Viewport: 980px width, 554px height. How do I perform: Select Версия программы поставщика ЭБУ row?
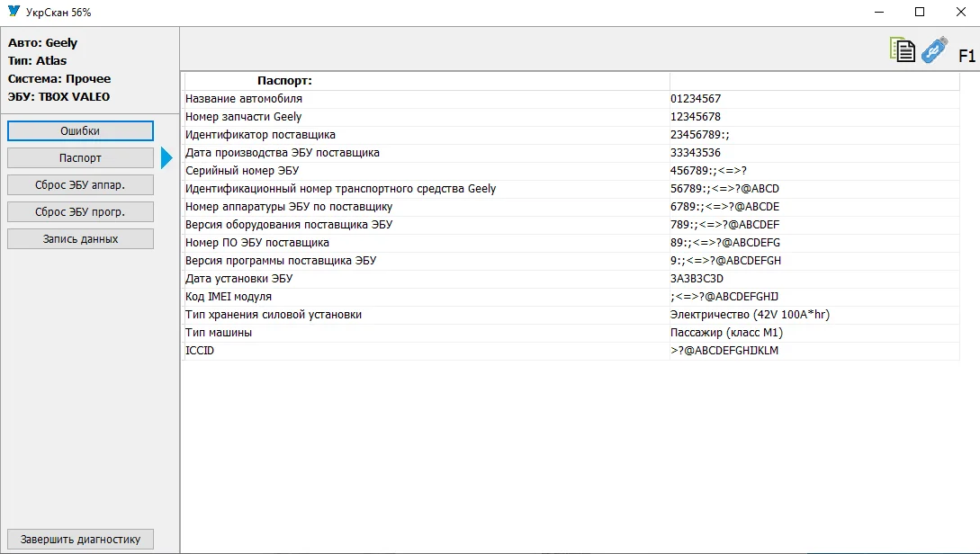coord(571,261)
